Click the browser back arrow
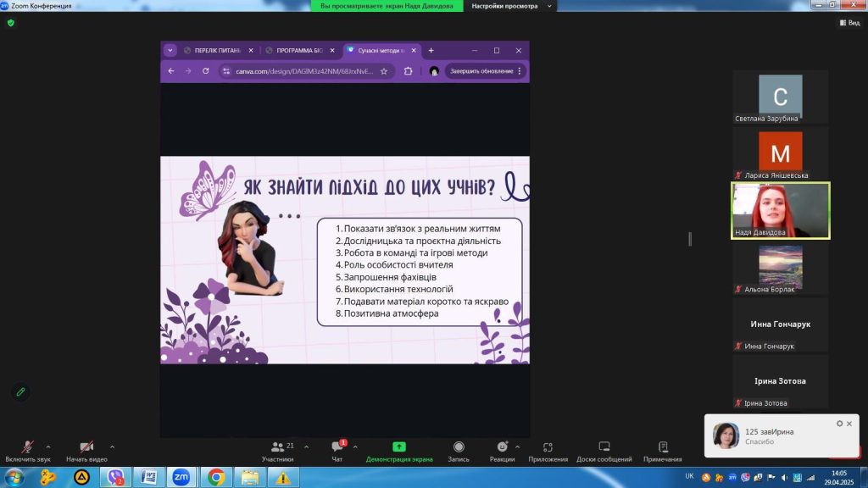The image size is (868, 488). point(171,71)
